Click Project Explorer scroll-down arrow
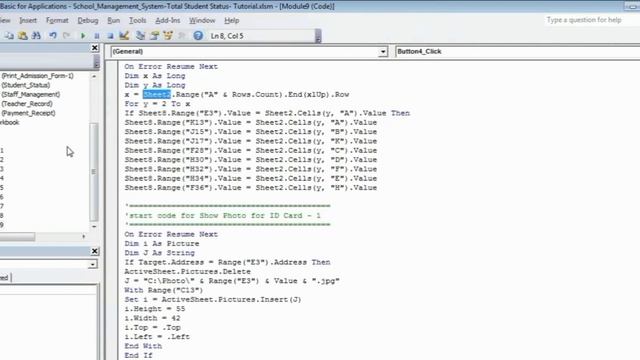The width and height of the screenshot is (640, 360). (x=94, y=226)
